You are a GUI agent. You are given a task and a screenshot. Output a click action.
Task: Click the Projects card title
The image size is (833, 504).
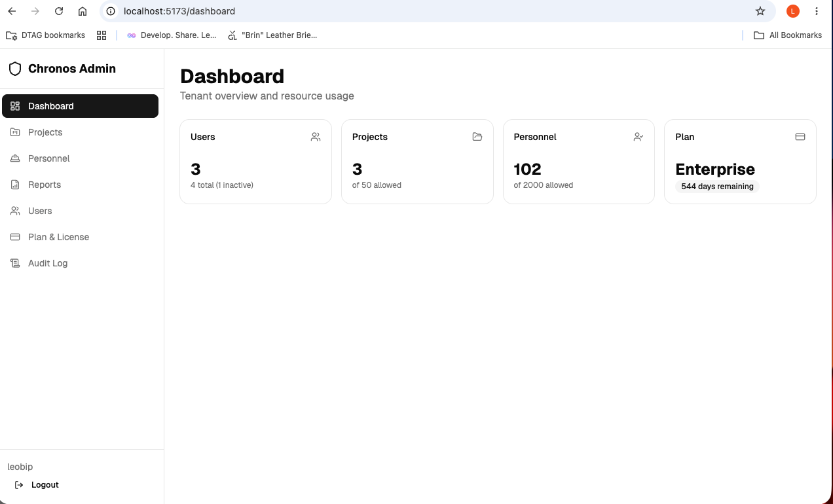[370, 137]
